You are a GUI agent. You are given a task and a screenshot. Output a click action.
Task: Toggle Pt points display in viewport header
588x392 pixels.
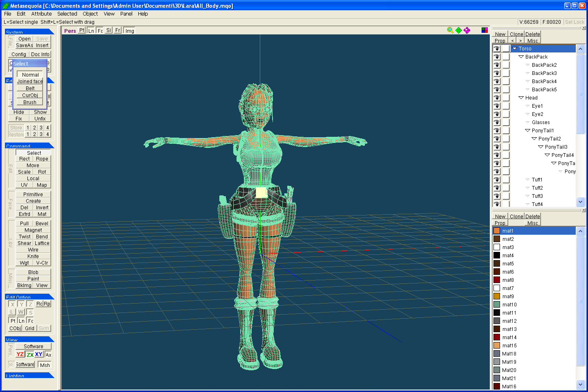tap(82, 30)
